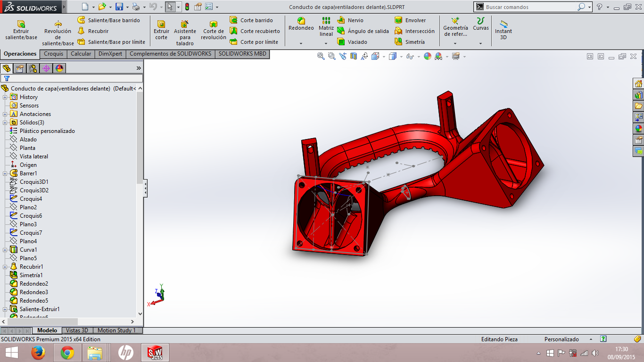Open the Motion Study 1 tab
The height and width of the screenshot is (362, 644).
pos(116,330)
